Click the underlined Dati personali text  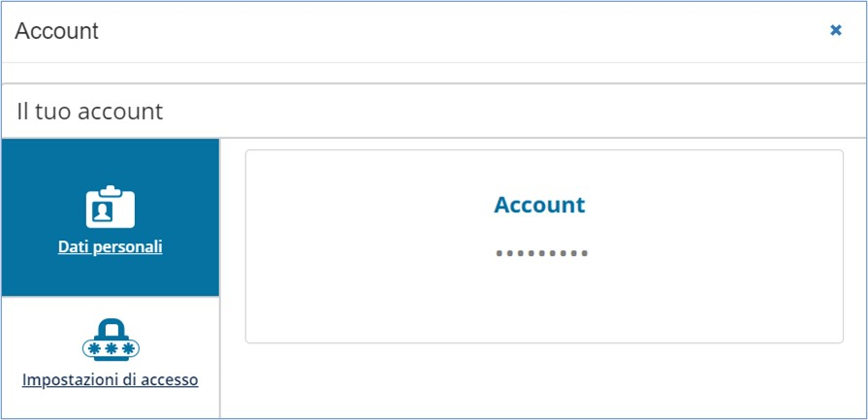tap(111, 246)
